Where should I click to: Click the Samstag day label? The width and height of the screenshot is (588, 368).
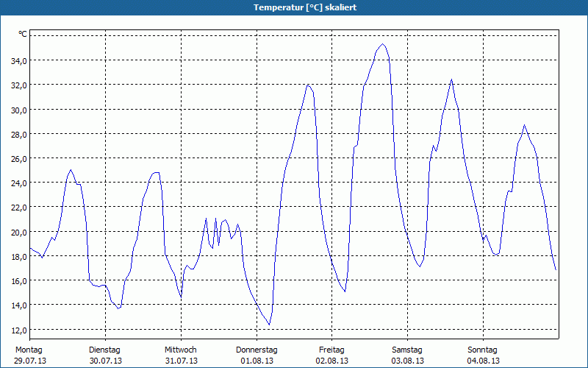[x=407, y=350]
